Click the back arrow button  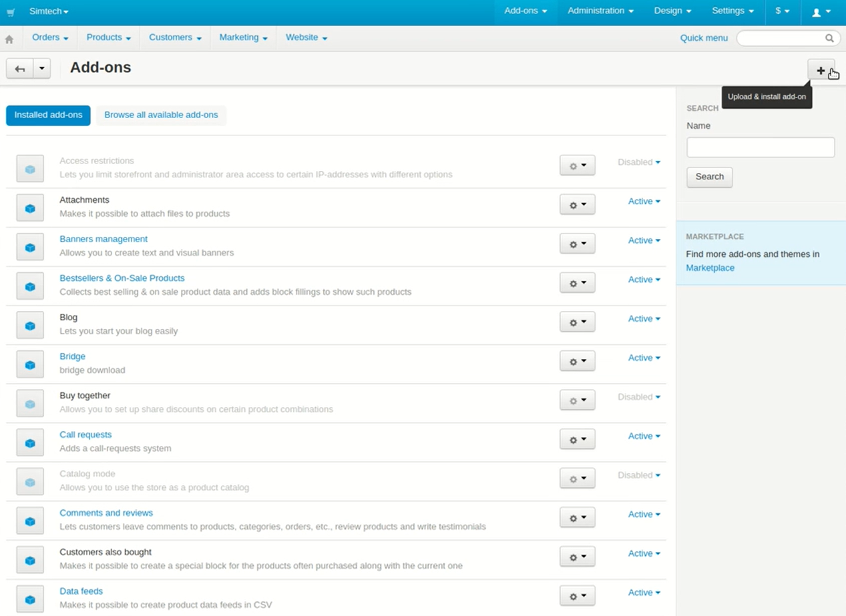click(20, 69)
